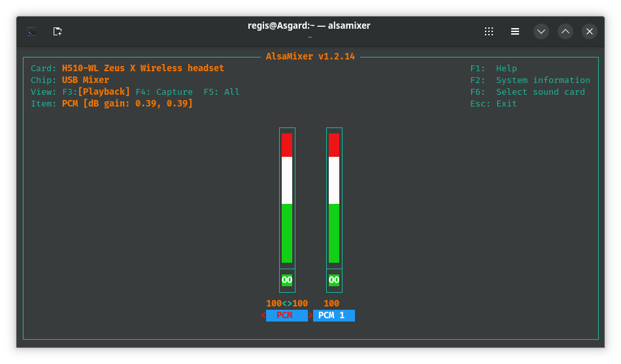Click the right arrow beside PCM
This screenshot has height=364, width=621.
point(310,316)
